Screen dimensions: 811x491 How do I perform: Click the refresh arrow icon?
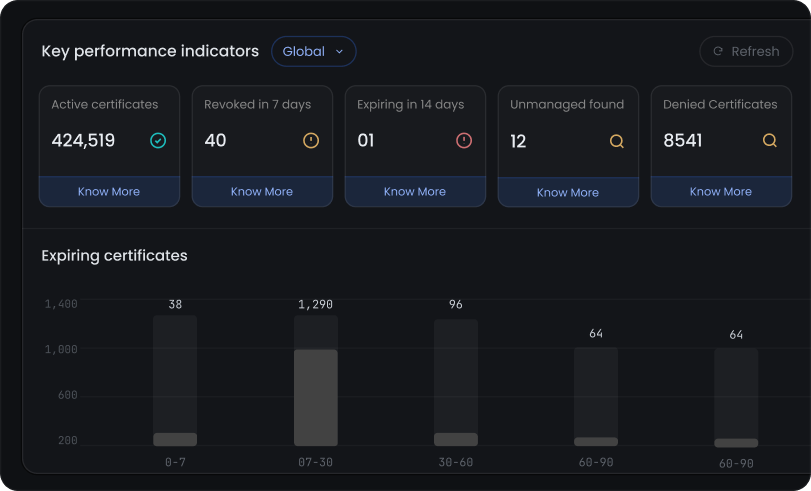click(x=718, y=51)
